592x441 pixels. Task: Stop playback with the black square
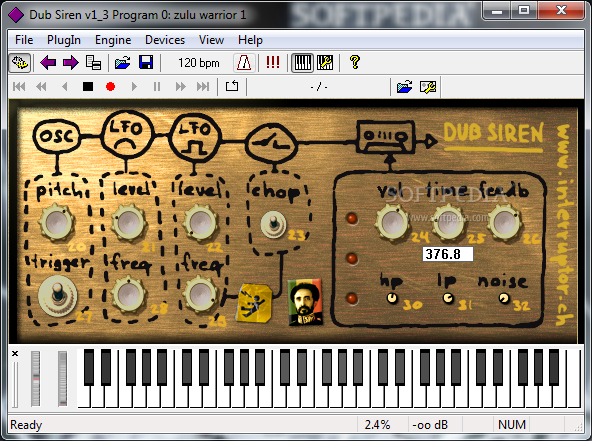click(x=88, y=86)
